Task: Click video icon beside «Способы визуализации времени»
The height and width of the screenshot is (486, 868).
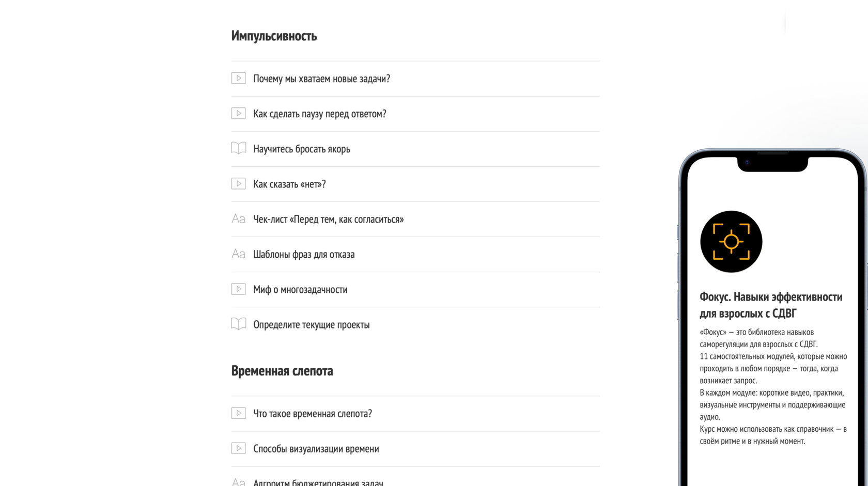Action: [238, 448]
